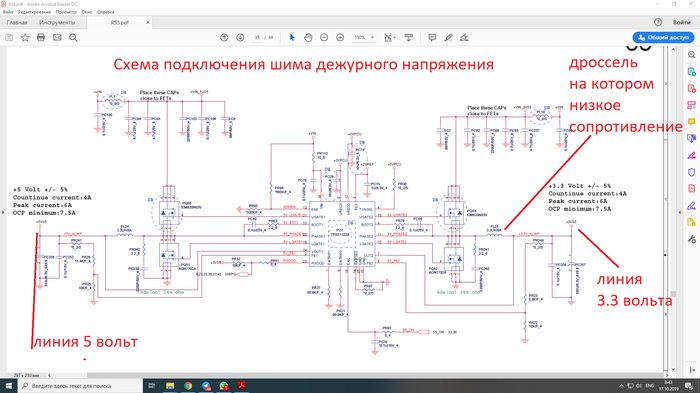
Task: Open the find text magnifier icon
Action: click(x=73, y=38)
